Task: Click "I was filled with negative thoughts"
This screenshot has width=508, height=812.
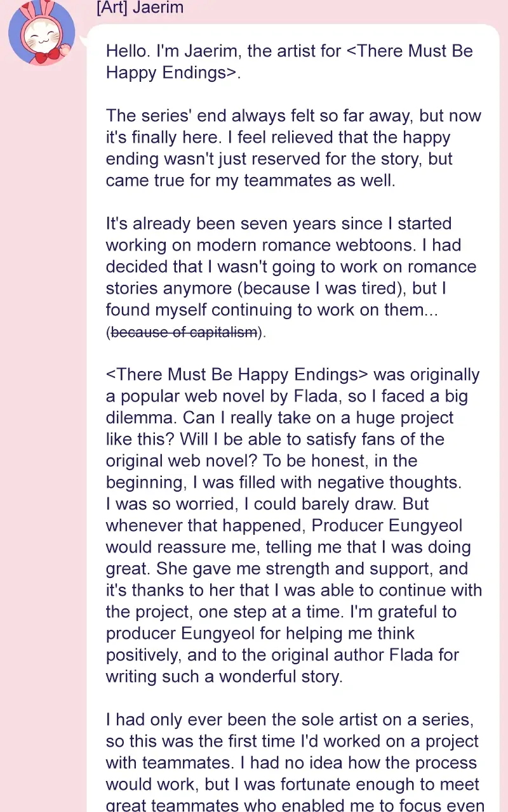Action: pyautogui.click(x=331, y=482)
